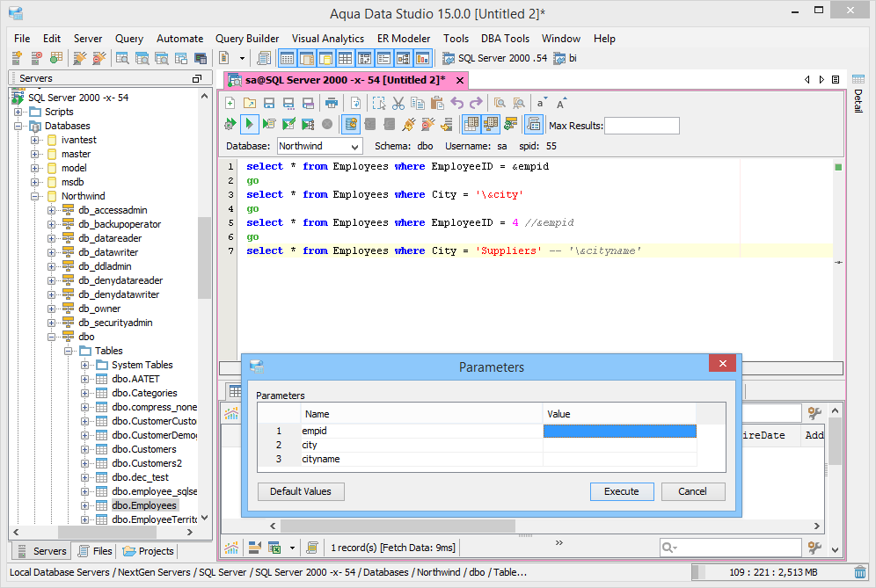The image size is (876, 588).
Task: Expand the master database node
Action: click(34, 154)
